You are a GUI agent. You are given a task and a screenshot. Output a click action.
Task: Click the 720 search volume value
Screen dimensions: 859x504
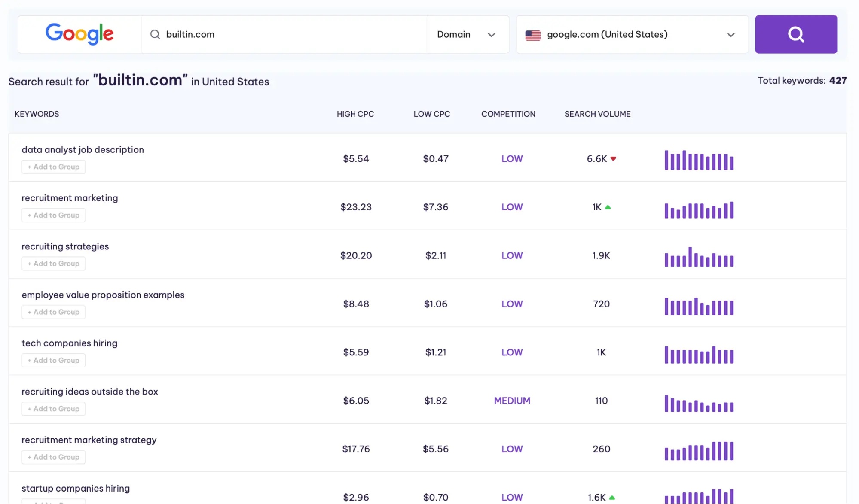click(601, 304)
